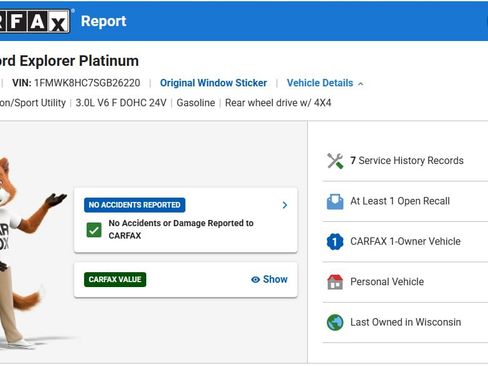488x366 pixels.
Task: Click the green checkmark box
Action: pyautogui.click(x=94, y=230)
